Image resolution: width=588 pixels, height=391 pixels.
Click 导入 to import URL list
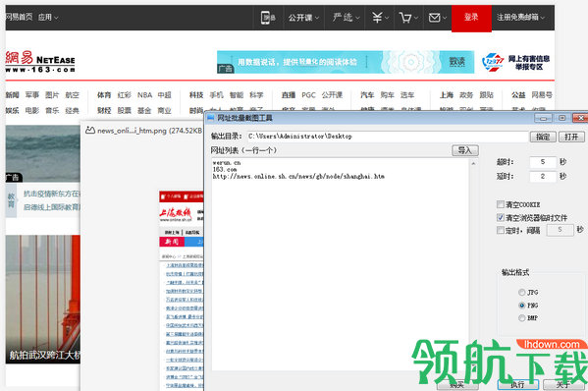465,150
